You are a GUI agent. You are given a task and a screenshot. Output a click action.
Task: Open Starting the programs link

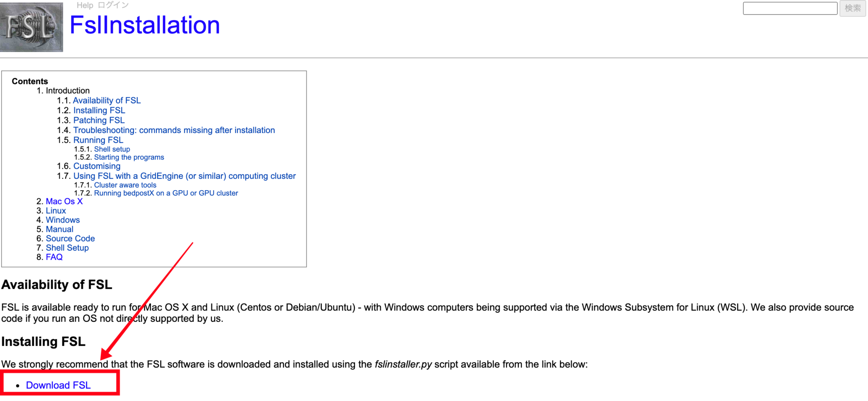129,157
